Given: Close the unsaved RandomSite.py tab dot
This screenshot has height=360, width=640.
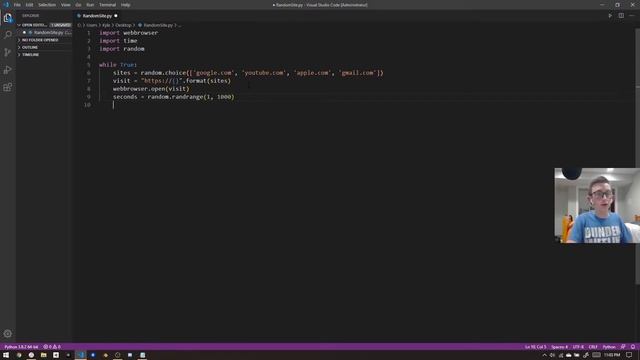Looking at the screenshot, I should coord(116,16).
